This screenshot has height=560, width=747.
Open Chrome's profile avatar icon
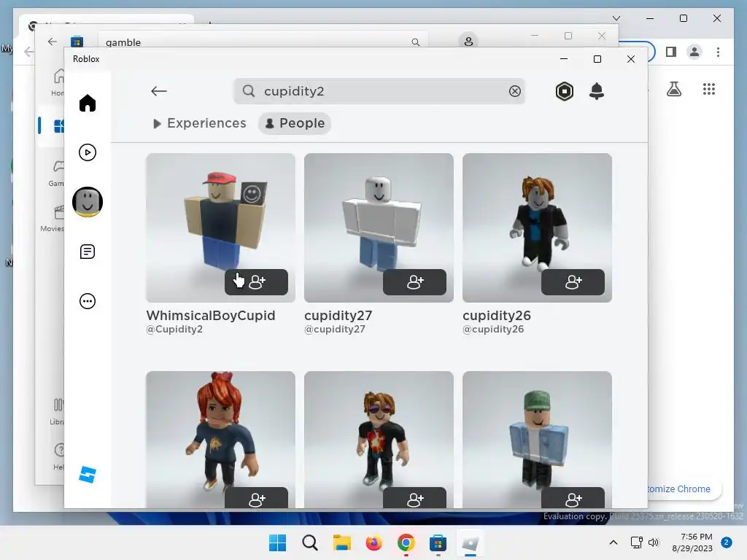694,52
